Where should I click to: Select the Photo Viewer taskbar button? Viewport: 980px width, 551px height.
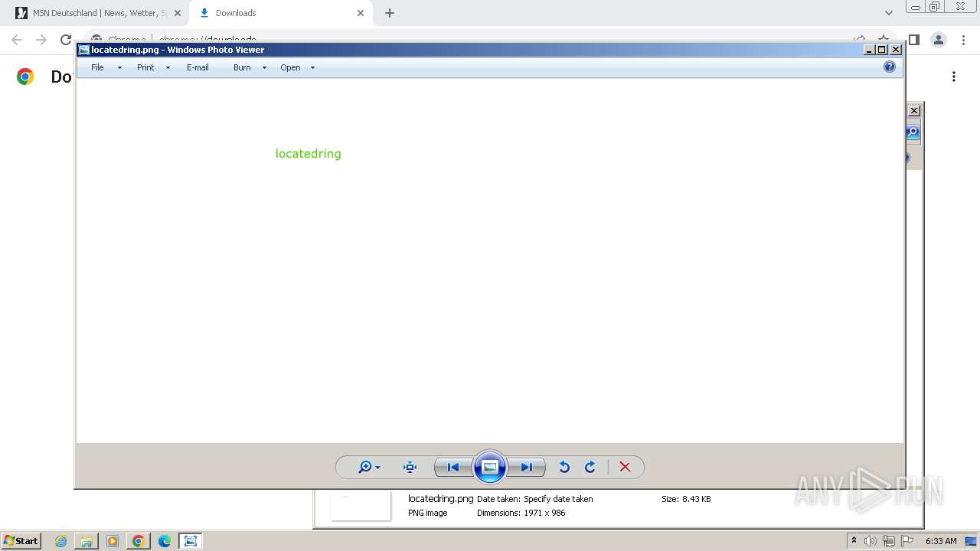pyautogui.click(x=191, y=541)
